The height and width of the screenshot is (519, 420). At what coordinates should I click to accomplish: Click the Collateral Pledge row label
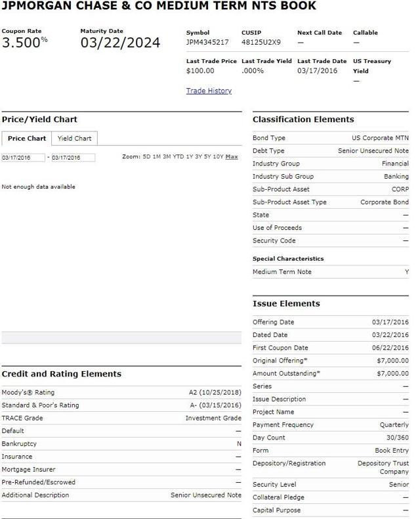tap(278, 497)
